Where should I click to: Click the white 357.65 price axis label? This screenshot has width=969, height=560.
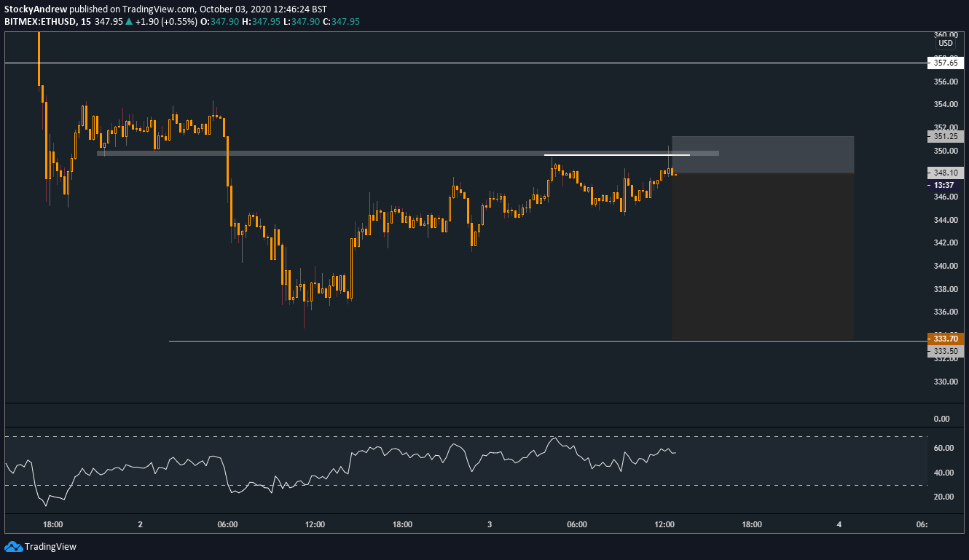click(x=945, y=63)
